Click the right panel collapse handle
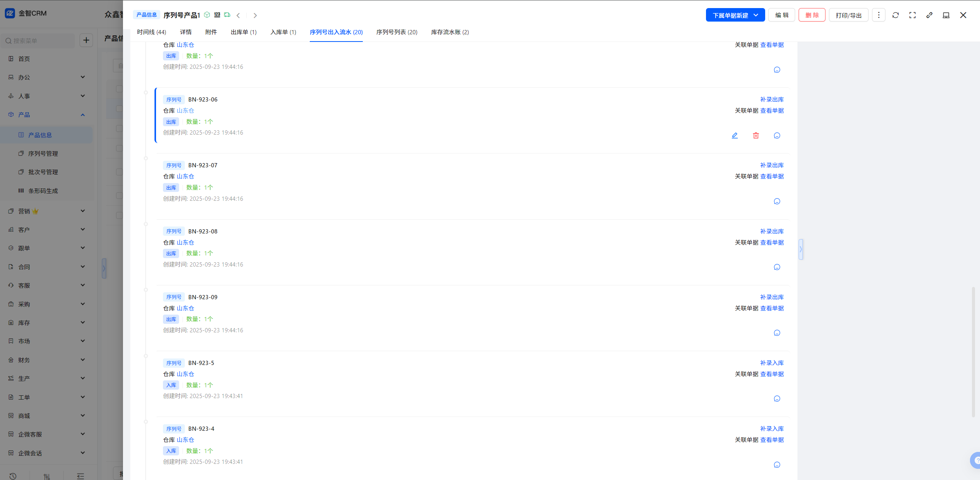This screenshot has width=980, height=480. (x=801, y=249)
